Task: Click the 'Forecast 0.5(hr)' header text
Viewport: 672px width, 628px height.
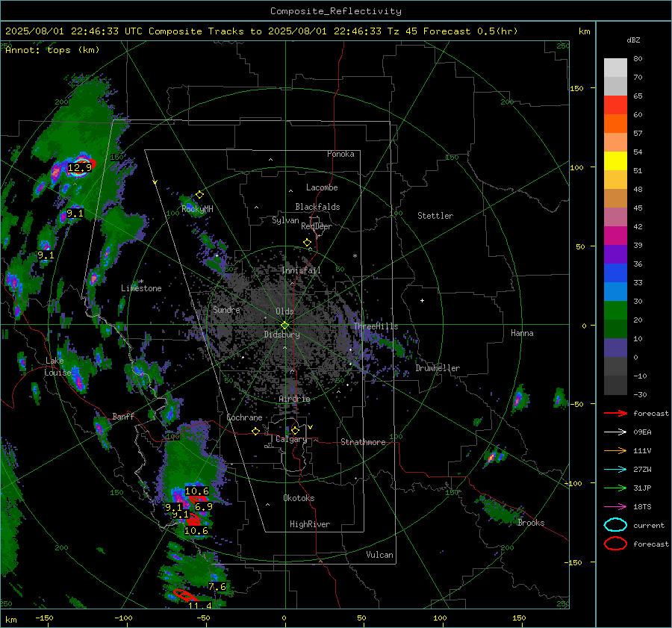Action: 470,31
